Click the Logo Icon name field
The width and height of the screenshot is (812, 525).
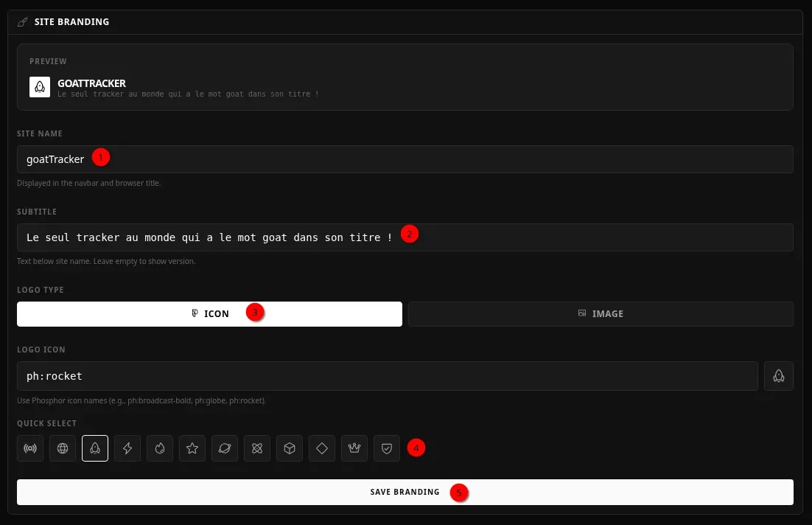[x=387, y=376]
